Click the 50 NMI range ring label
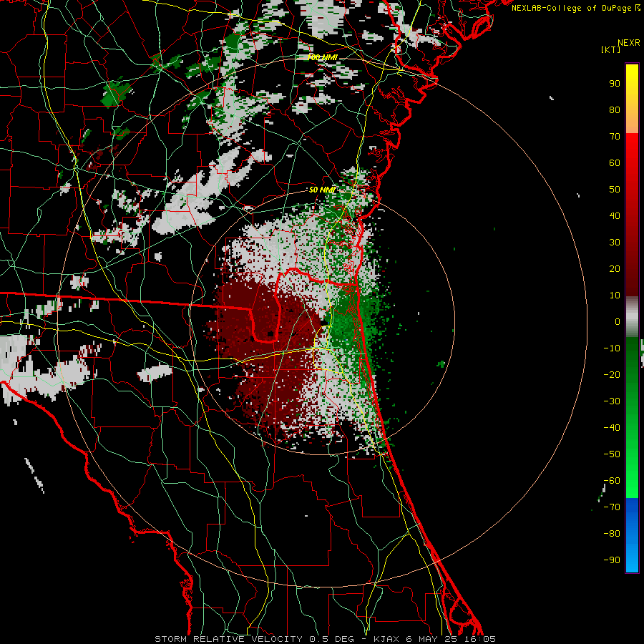This screenshot has height=644, width=644. [322, 190]
